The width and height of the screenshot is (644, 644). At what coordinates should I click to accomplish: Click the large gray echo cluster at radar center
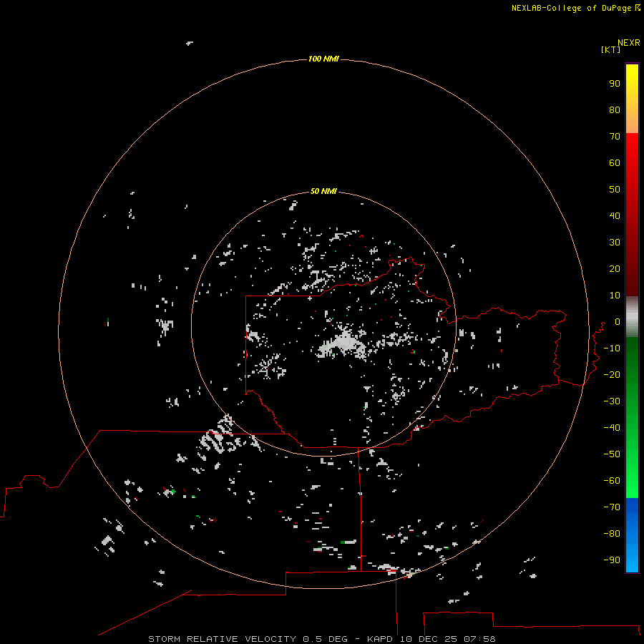[342, 343]
